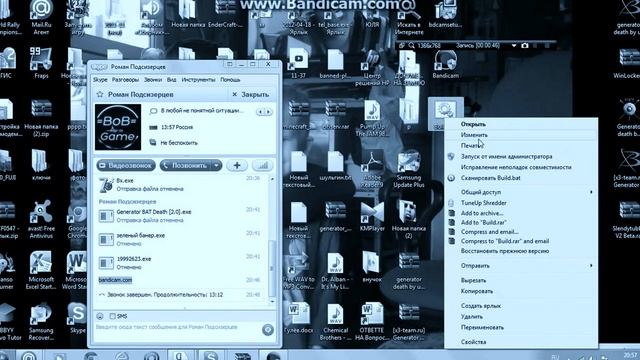Screen dimensions: 640x360
Task: Click the Позвонить call button
Action: 186,165
